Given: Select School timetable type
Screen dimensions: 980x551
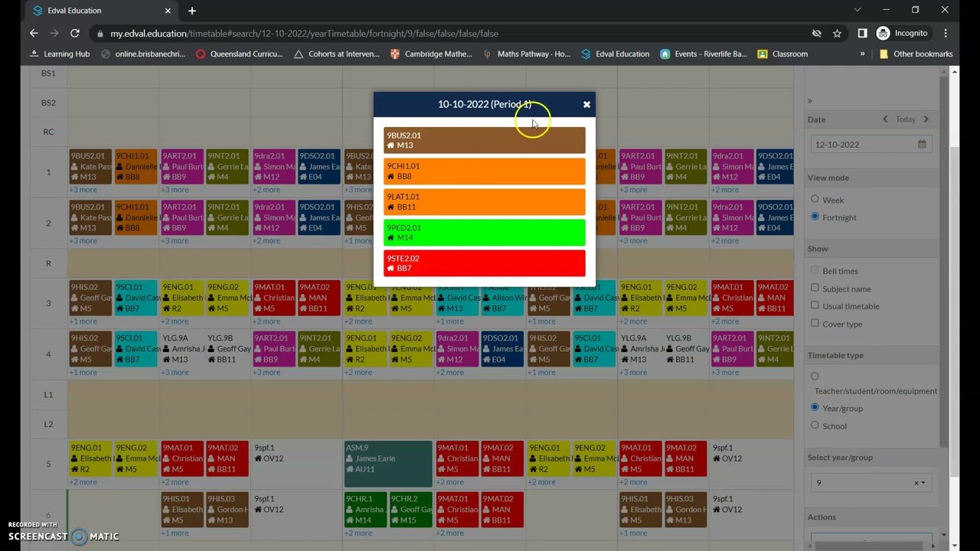Looking at the screenshot, I should tap(815, 425).
